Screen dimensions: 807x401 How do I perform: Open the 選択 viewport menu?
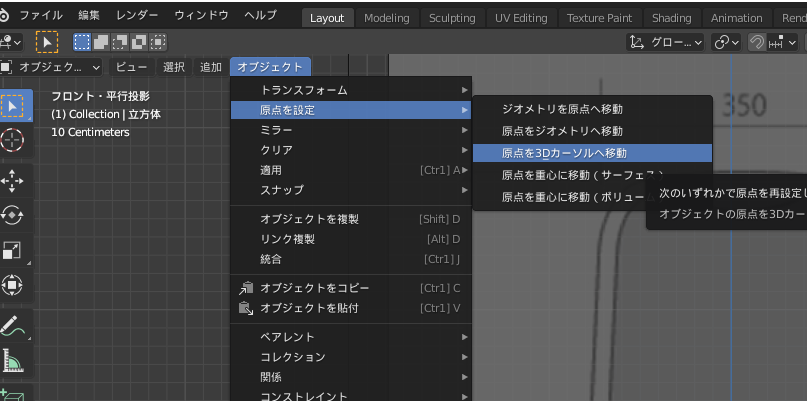(174, 67)
